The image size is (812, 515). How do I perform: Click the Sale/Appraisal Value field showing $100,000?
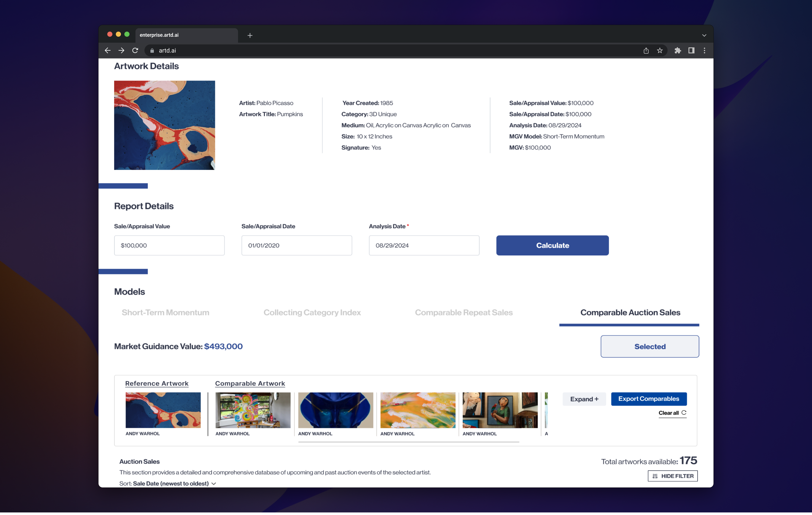(169, 245)
